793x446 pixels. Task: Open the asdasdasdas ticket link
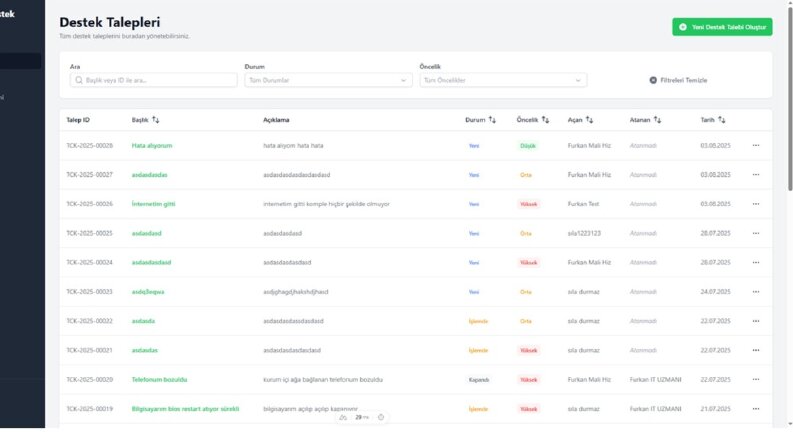(x=149, y=175)
